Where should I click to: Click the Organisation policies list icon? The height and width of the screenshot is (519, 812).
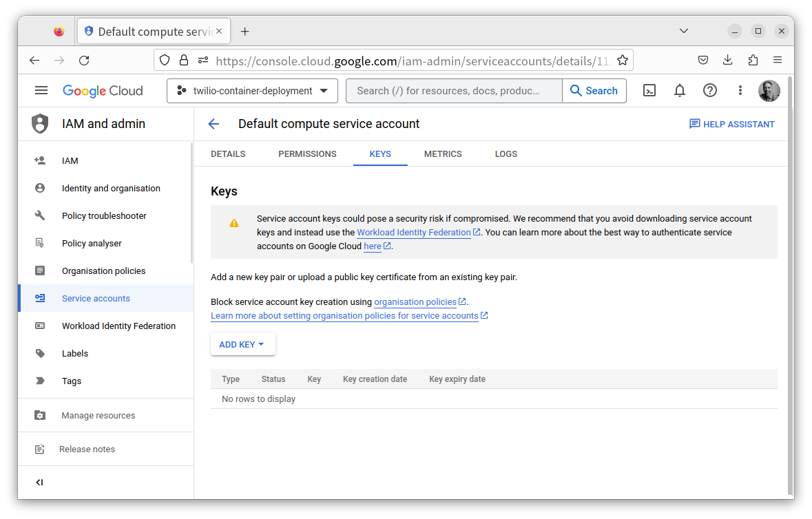pyautogui.click(x=40, y=271)
